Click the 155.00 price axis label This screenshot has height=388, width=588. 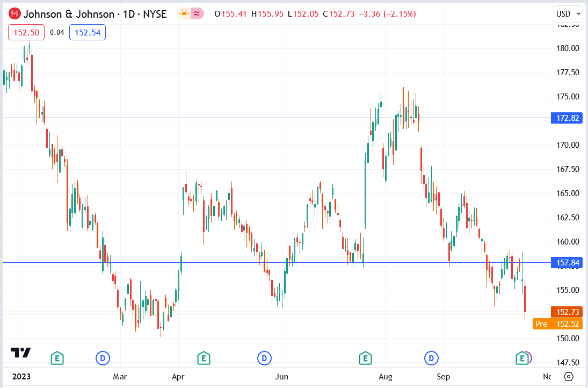[x=568, y=290]
